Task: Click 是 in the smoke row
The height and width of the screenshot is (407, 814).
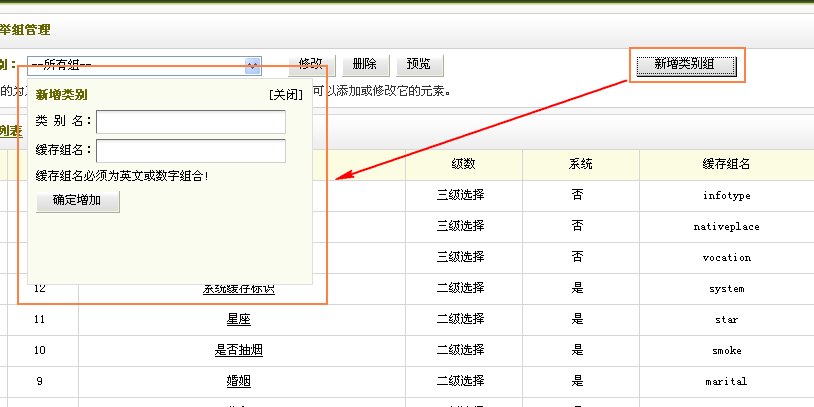Action: click(577, 350)
